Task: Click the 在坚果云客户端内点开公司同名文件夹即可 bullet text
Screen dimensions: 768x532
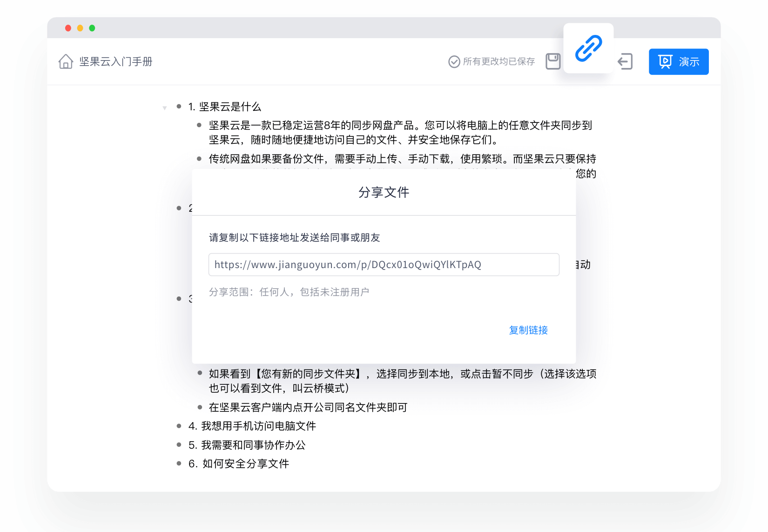Action: 308,407
